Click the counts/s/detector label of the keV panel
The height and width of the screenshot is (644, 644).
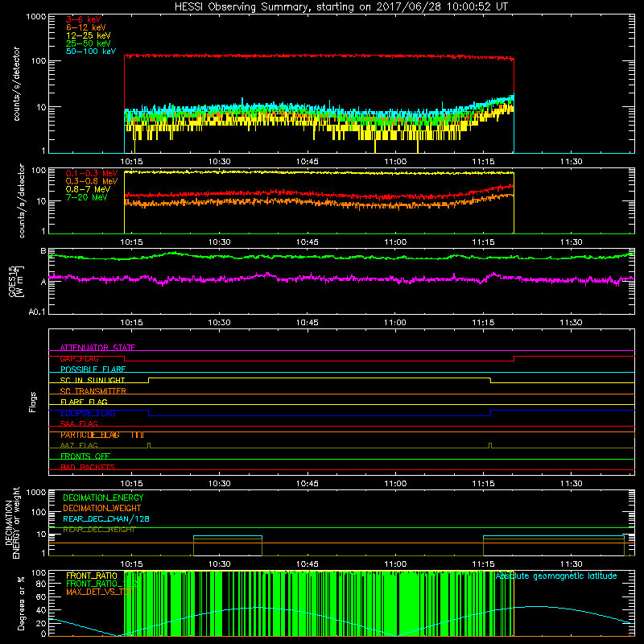coord(17,84)
